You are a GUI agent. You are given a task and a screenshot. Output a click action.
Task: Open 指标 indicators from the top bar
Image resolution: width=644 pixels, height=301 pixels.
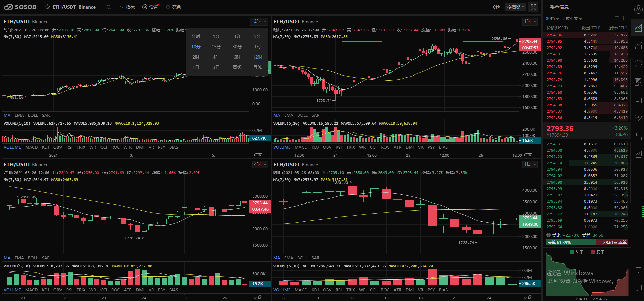[127, 7]
